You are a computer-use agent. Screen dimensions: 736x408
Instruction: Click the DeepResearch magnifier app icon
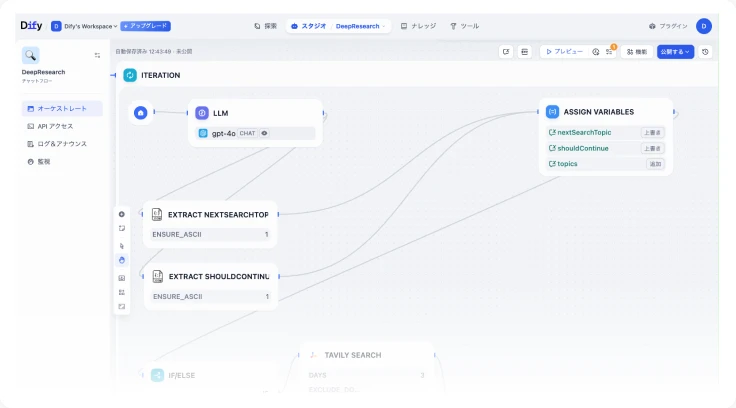(x=31, y=55)
